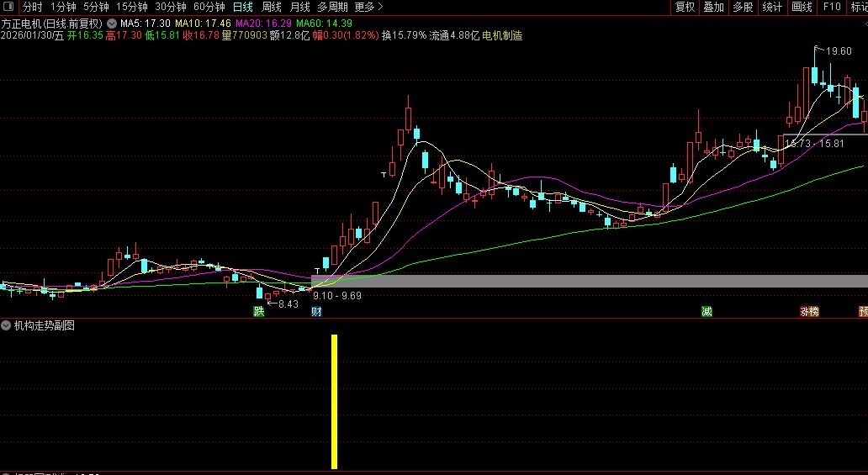Screen dimensions: 868x475
Task: Expand 更多 period options
Action: pos(368,7)
